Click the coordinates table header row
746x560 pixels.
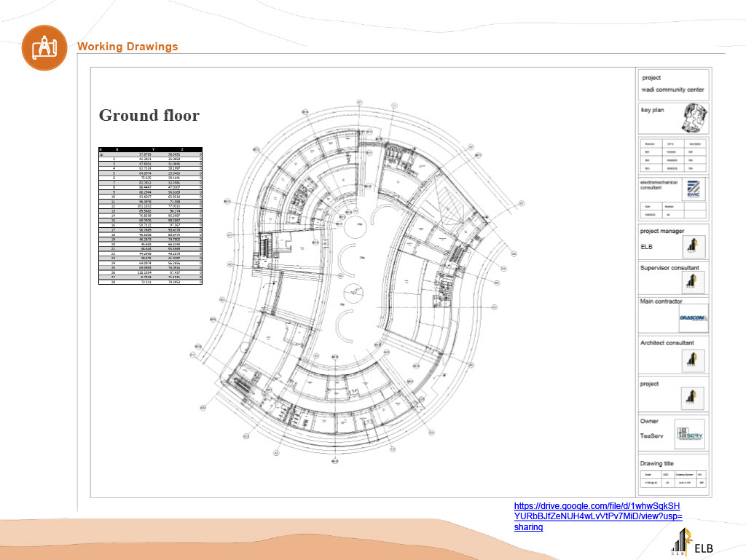tap(150, 149)
